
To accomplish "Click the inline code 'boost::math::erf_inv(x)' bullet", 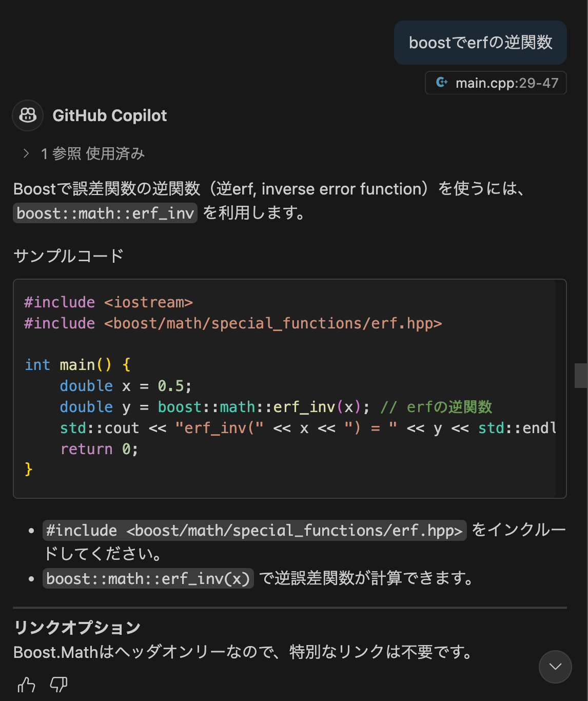I will pyautogui.click(x=148, y=578).
